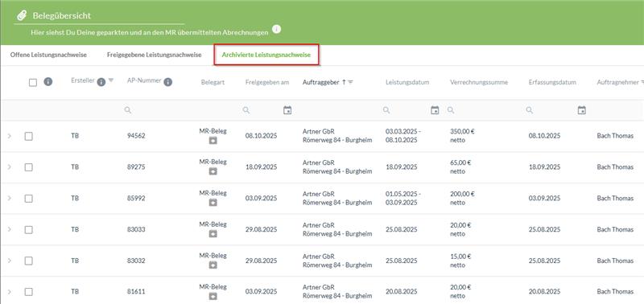Click the date range 01.05.2025 - 03.09.2025
The image size is (644, 304).
[403, 198]
